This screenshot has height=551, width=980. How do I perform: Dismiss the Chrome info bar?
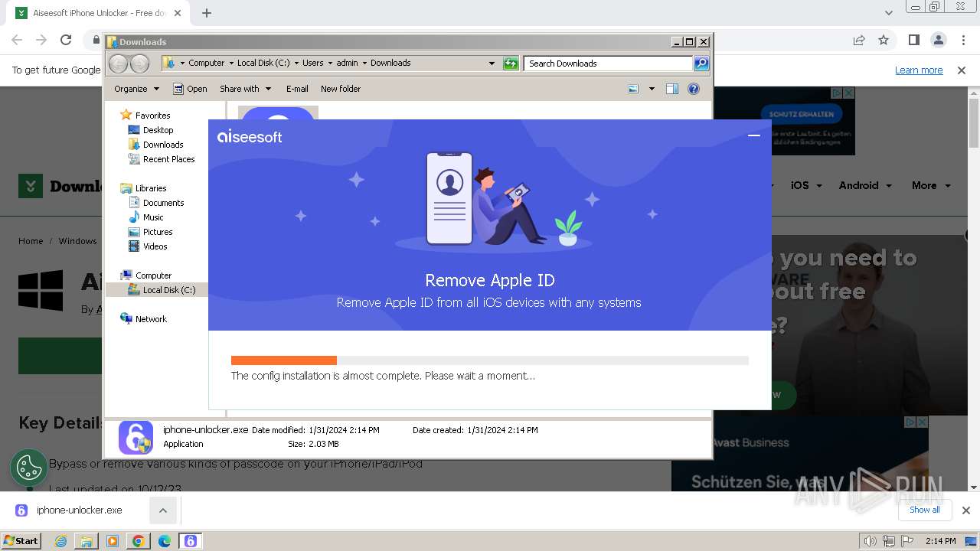tap(962, 70)
